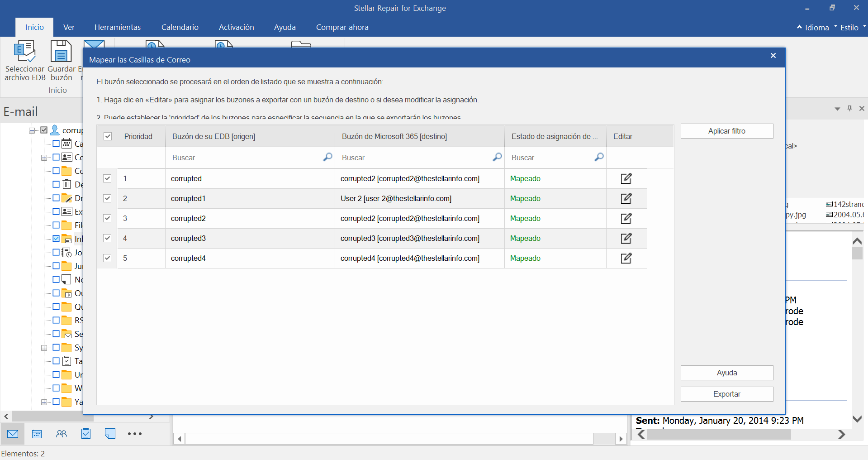Switch to Inicio ribbon tab
Screen dimensions: 868x460
pos(34,27)
